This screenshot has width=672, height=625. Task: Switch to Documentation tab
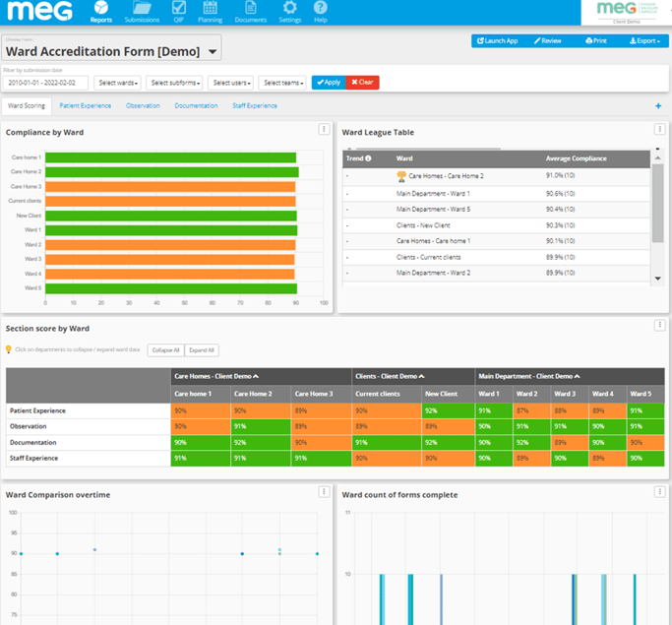tap(196, 106)
